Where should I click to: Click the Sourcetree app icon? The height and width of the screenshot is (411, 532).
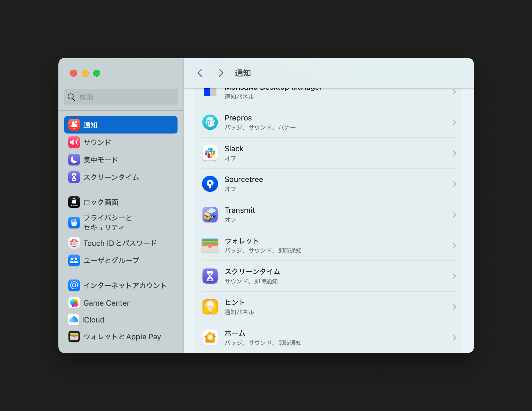210,184
